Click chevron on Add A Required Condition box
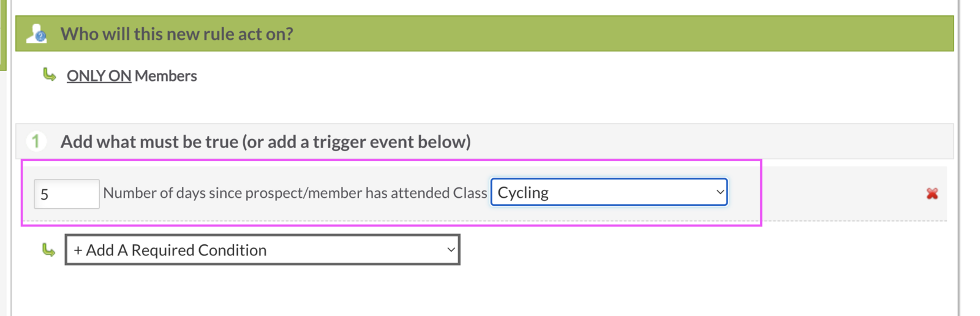The height and width of the screenshot is (316, 980). [451, 250]
